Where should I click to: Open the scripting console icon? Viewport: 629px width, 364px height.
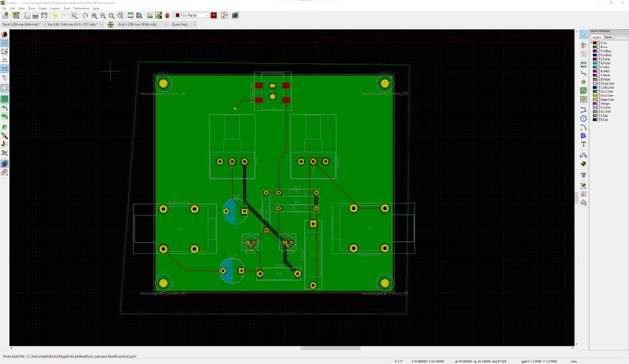(234, 15)
